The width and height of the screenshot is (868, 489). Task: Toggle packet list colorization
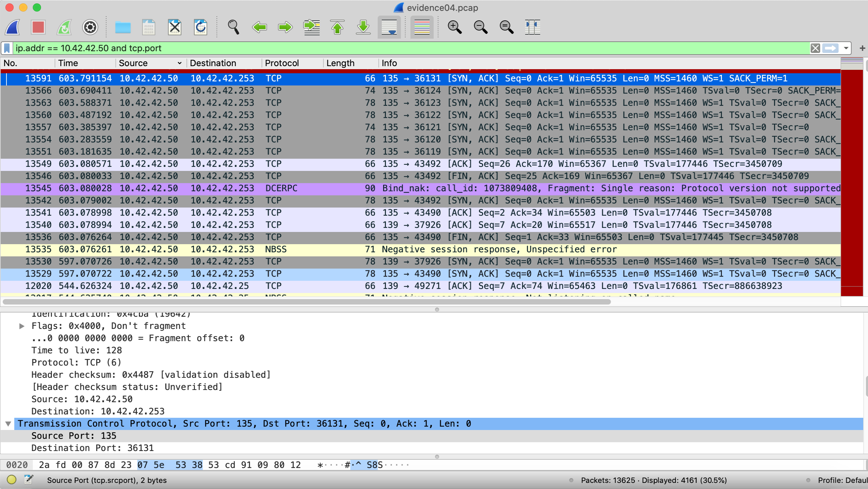tap(422, 27)
